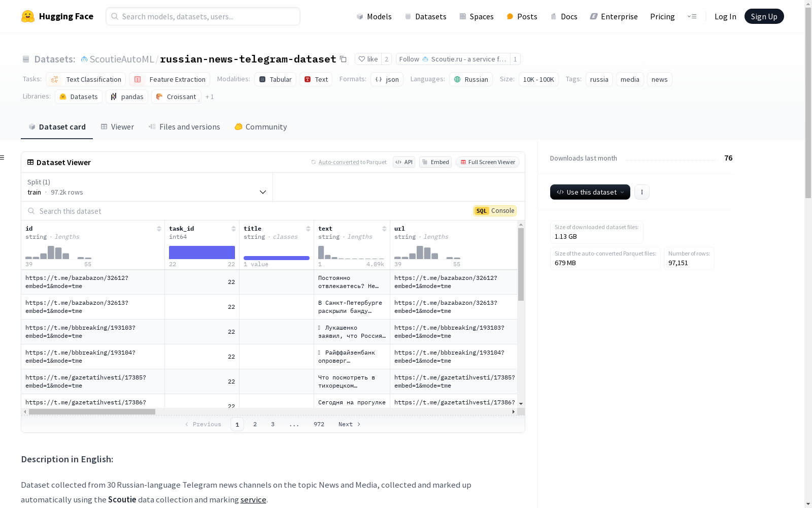Viewport: 812px width, 508px height.
Task: Click the like count 2
Action: [386, 59]
